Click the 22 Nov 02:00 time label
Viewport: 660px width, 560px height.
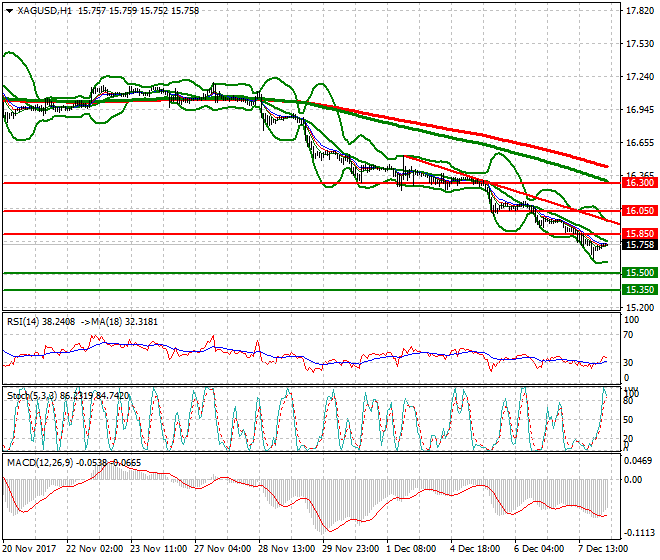pyautogui.click(x=95, y=549)
